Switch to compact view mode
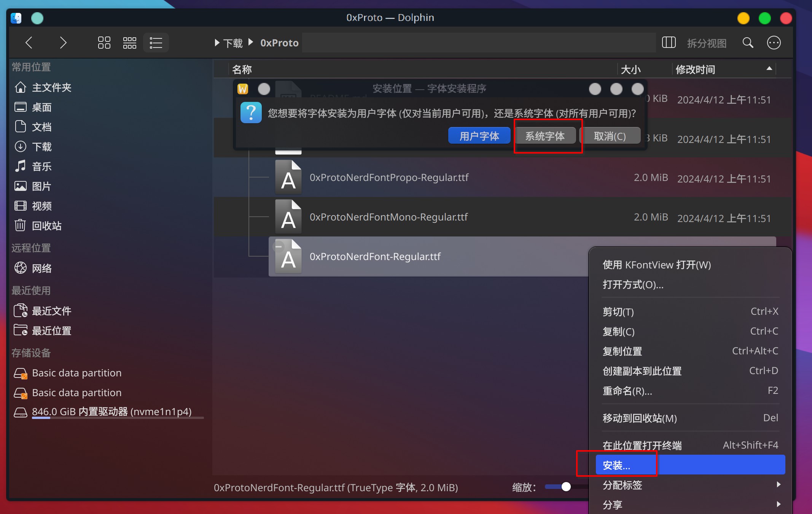This screenshot has width=812, height=514. 130,43
